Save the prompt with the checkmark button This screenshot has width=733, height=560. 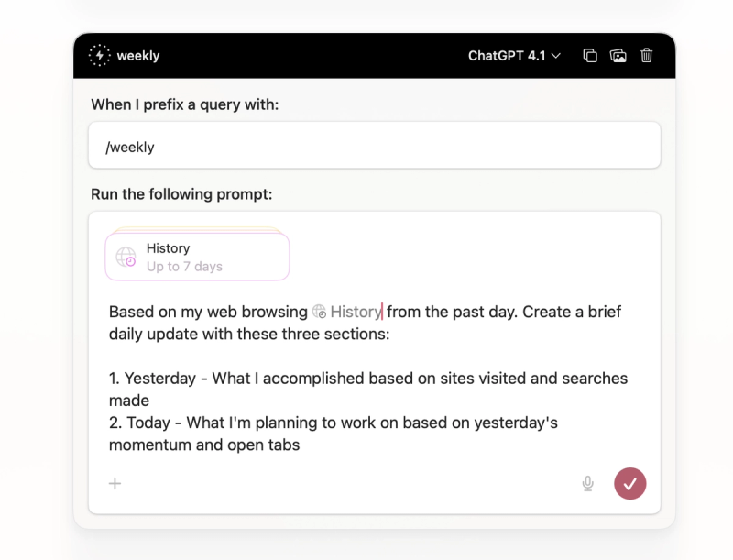click(x=630, y=483)
